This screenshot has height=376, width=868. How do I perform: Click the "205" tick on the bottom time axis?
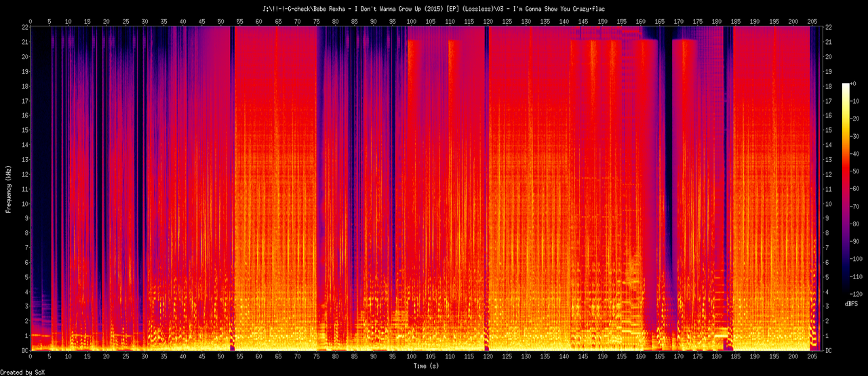pyautogui.click(x=812, y=358)
